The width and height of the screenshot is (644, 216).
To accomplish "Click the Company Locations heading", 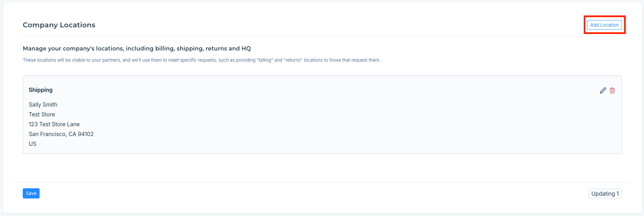I will pos(59,25).
